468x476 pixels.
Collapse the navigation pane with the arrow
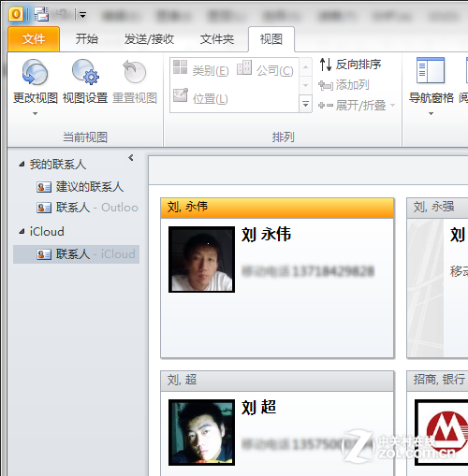click(131, 158)
